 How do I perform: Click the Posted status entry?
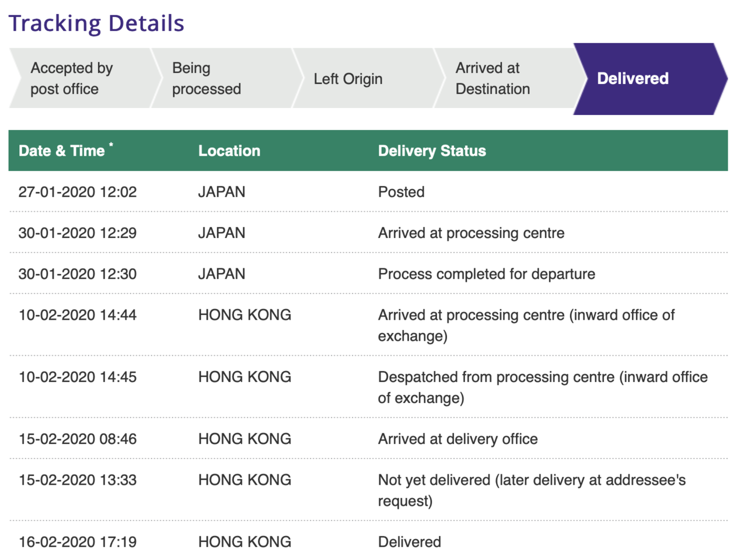401,192
